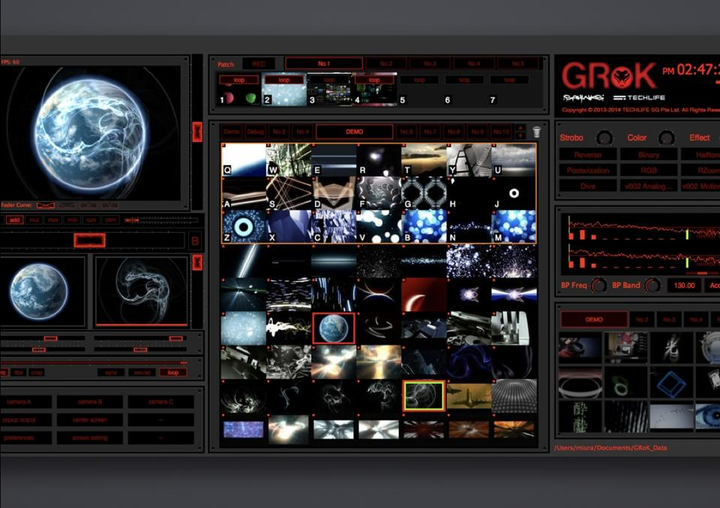Viewport: 720px width, 508px height.
Task: Click the upper slider handle under channel A preview
Action: 51,339
